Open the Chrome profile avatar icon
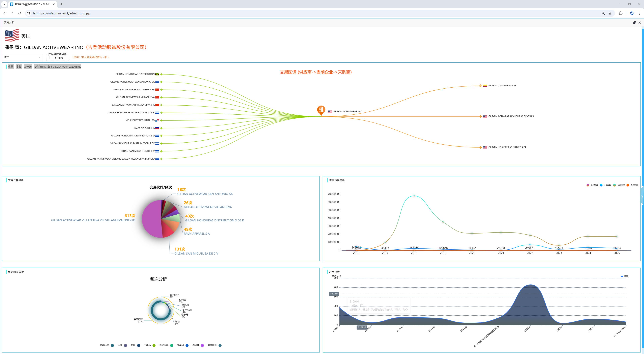Viewport: 644px width, 354px height. [x=632, y=13]
